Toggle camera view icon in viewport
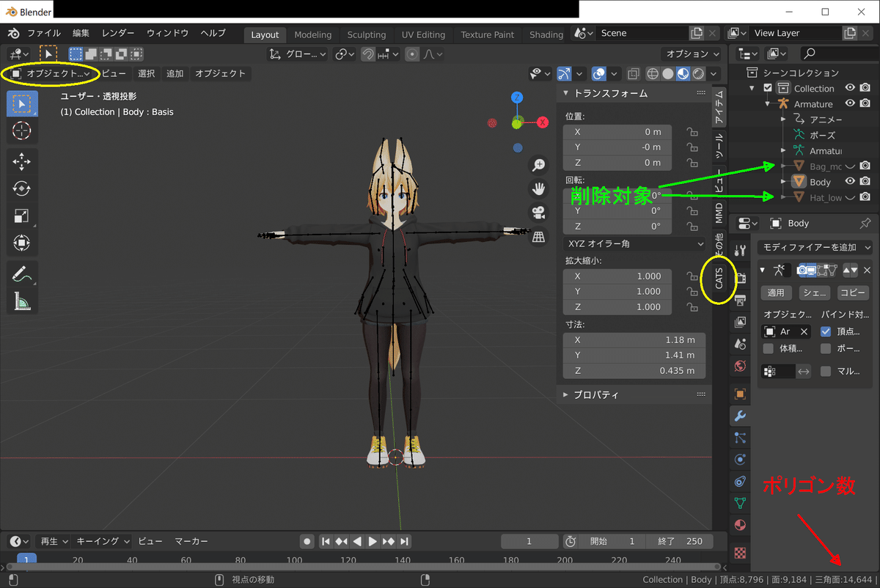The height and width of the screenshot is (588, 880). coord(539,213)
